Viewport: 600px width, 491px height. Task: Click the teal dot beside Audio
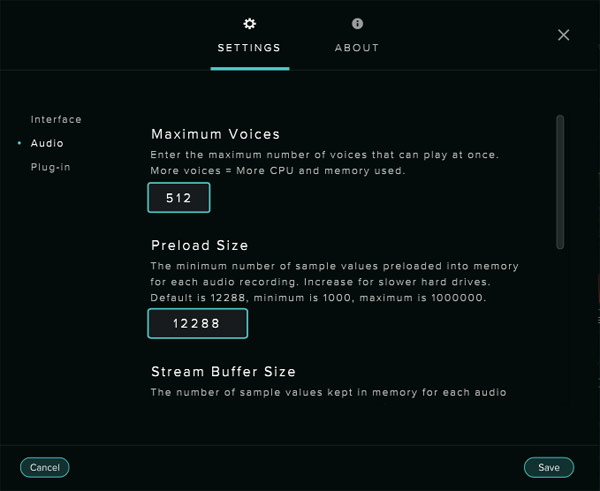click(x=19, y=144)
